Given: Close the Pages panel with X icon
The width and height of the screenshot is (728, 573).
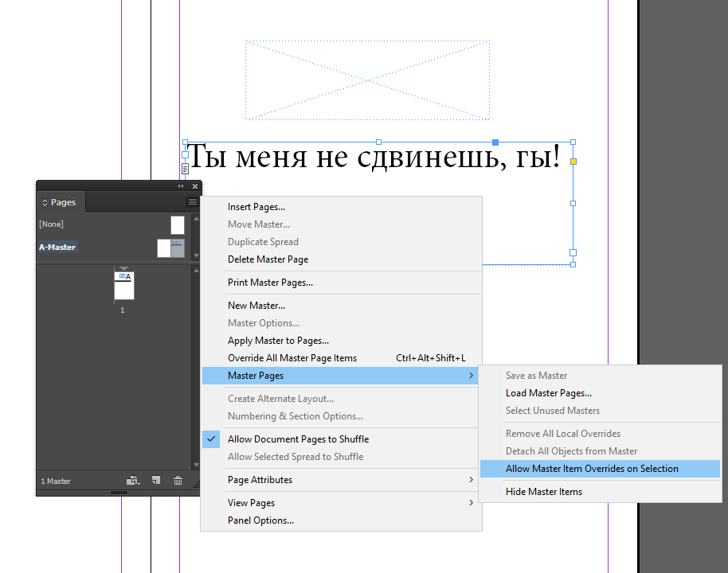Looking at the screenshot, I should 195,186.
